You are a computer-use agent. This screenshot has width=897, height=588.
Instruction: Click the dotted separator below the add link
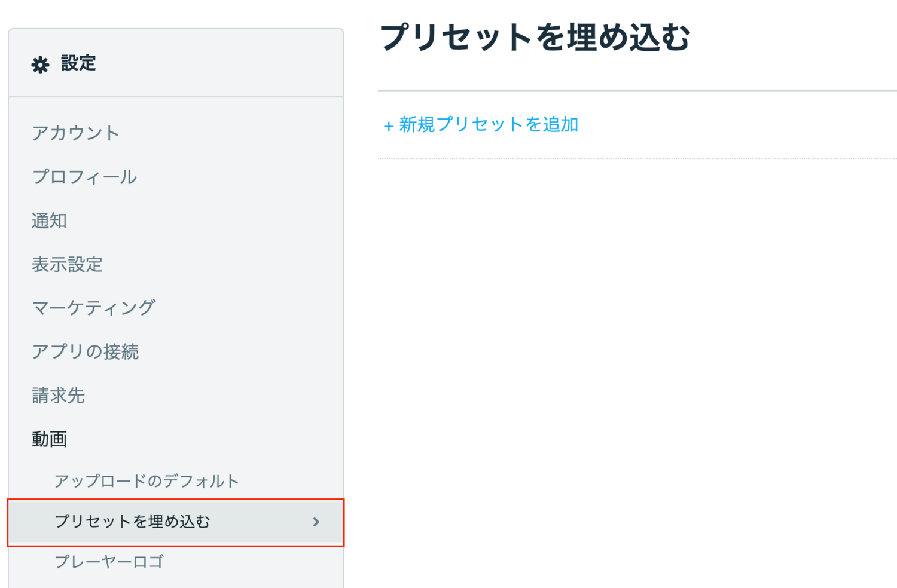[637, 158]
